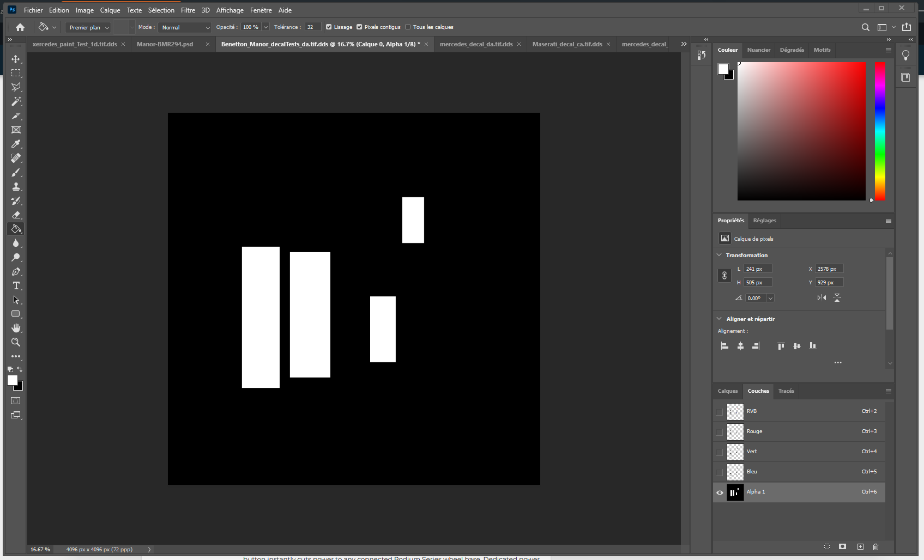
Task: Select the Magic Wand tool
Action: click(16, 101)
